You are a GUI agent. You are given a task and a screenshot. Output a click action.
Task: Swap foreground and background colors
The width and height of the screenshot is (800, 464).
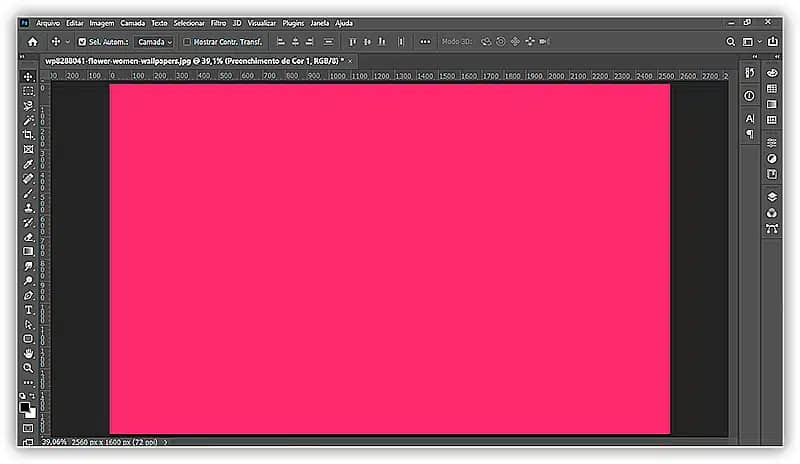click(32, 396)
